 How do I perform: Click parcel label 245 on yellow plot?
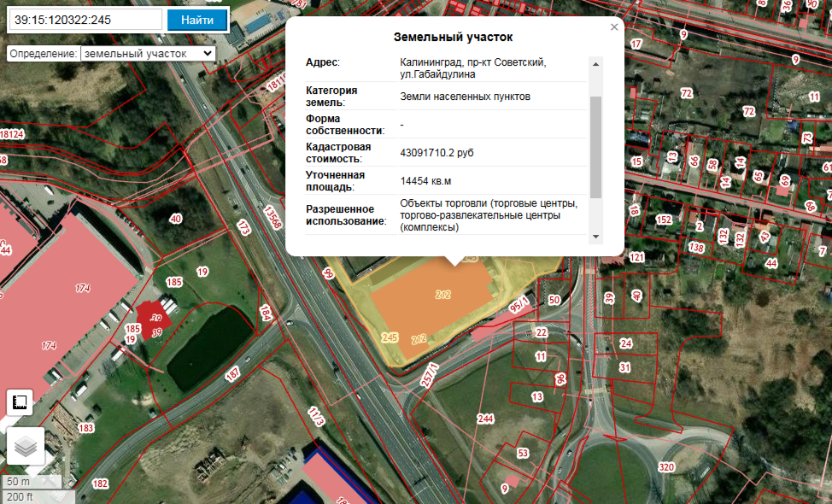click(x=390, y=337)
